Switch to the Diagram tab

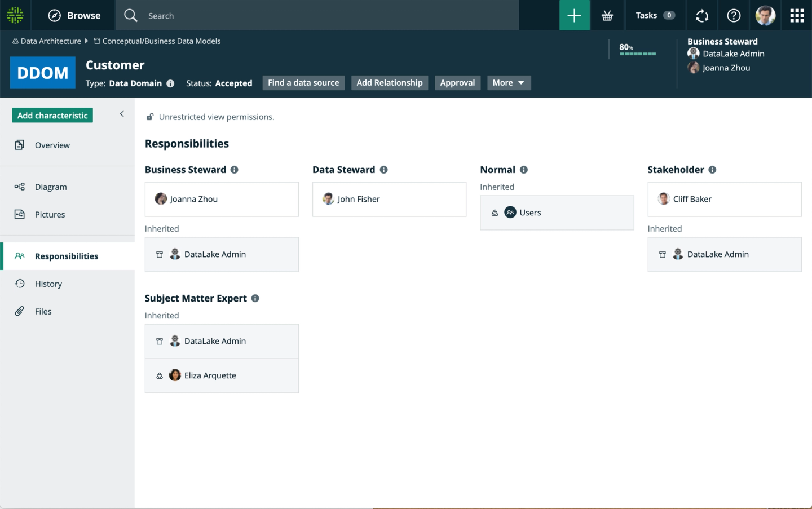click(51, 187)
